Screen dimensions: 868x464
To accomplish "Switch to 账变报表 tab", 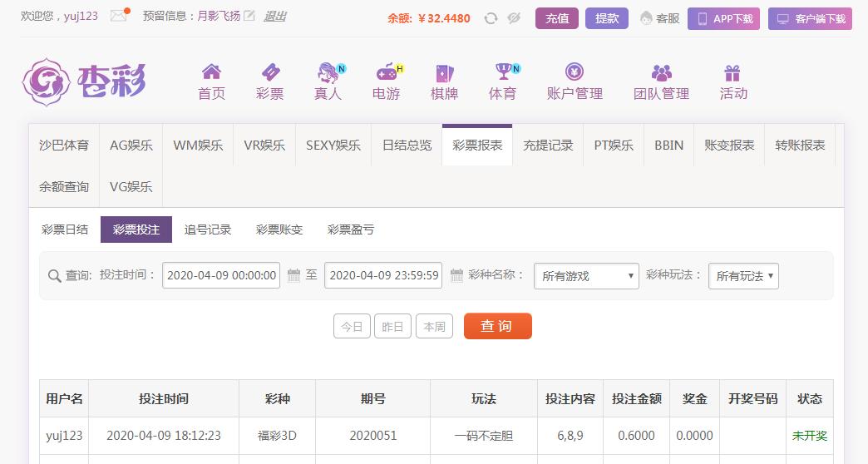I will 729,145.
